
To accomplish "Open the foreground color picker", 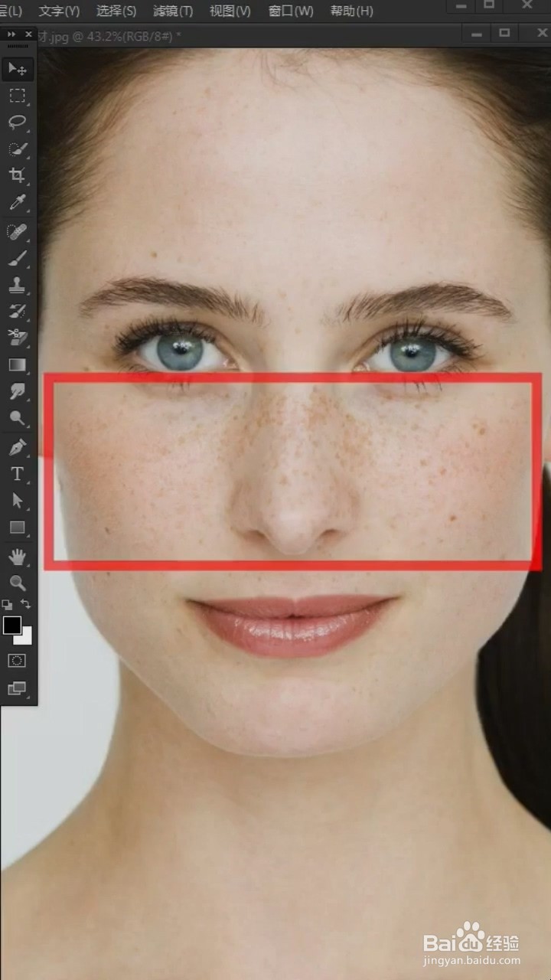I will point(11,625).
